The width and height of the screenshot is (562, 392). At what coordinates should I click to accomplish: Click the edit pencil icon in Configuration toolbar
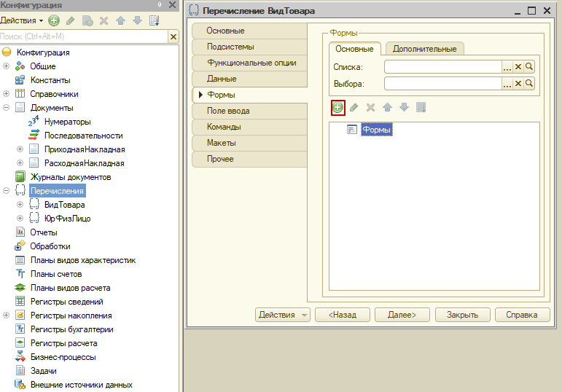click(x=71, y=21)
